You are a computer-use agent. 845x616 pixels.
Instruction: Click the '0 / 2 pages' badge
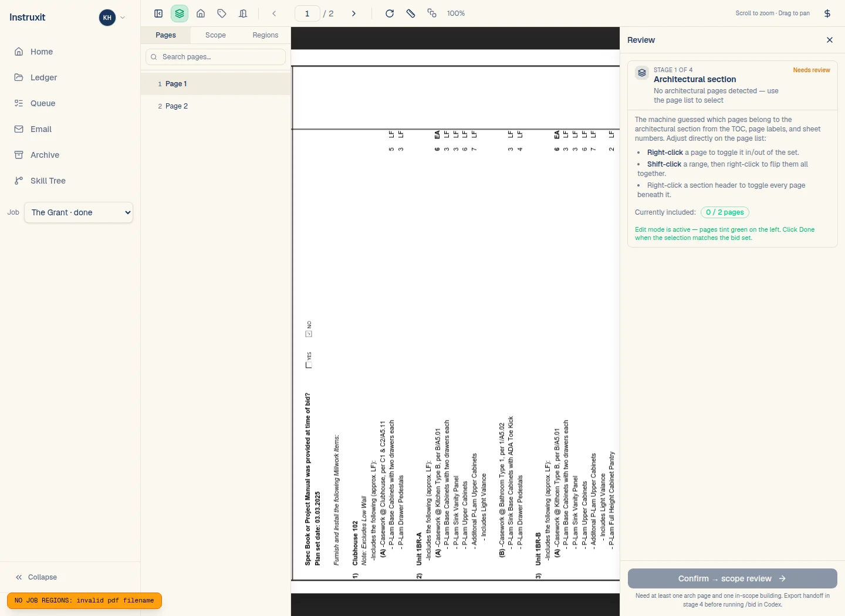click(725, 212)
